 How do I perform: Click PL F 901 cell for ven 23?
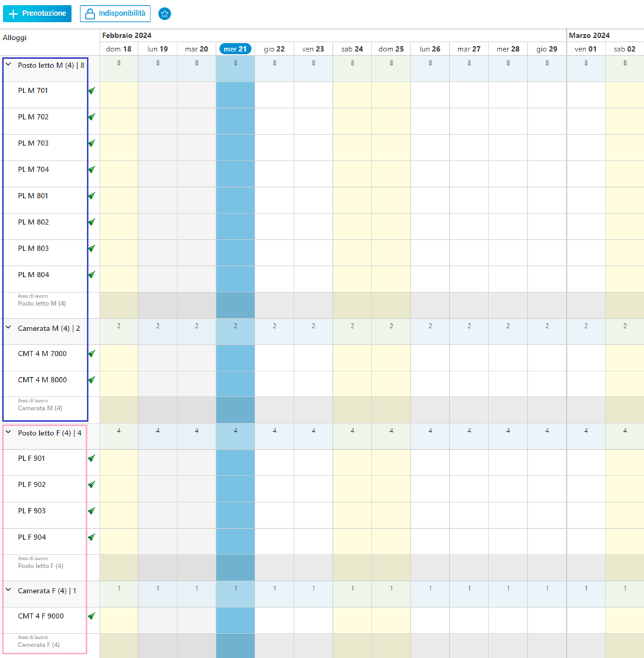(x=313, y=463)
